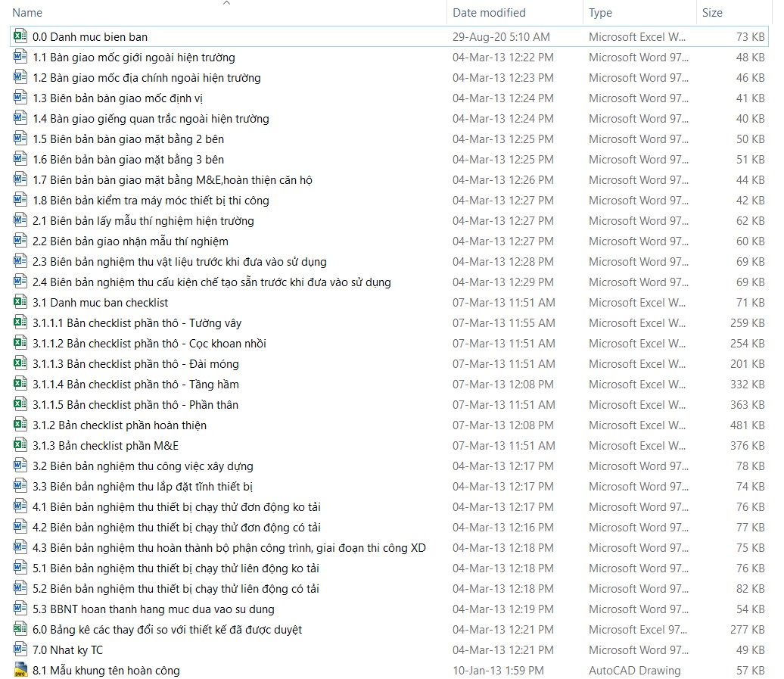Sort files by the Name column header
This screenshot has width=784, height=679.
tap(27, 13)
